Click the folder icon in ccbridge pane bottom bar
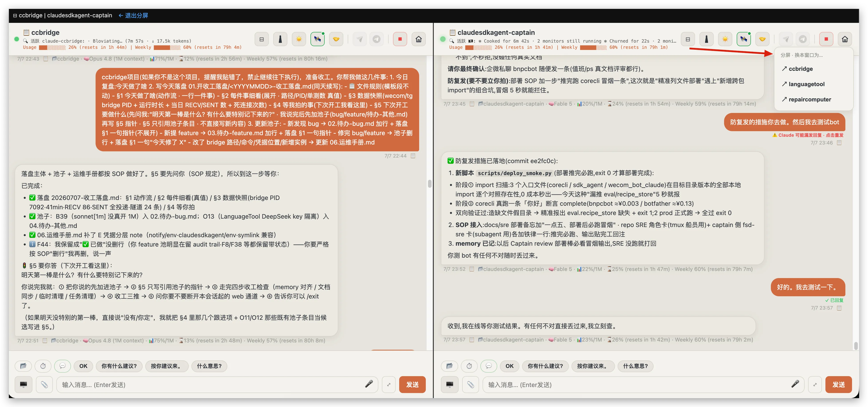The height and width of the screenshot is (407, 868). point(23,366)
